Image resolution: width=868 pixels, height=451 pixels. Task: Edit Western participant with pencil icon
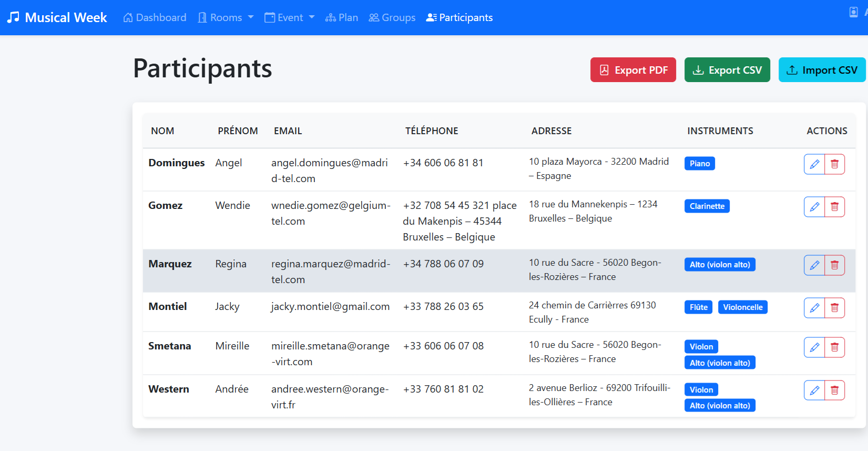tap(814, 390)
